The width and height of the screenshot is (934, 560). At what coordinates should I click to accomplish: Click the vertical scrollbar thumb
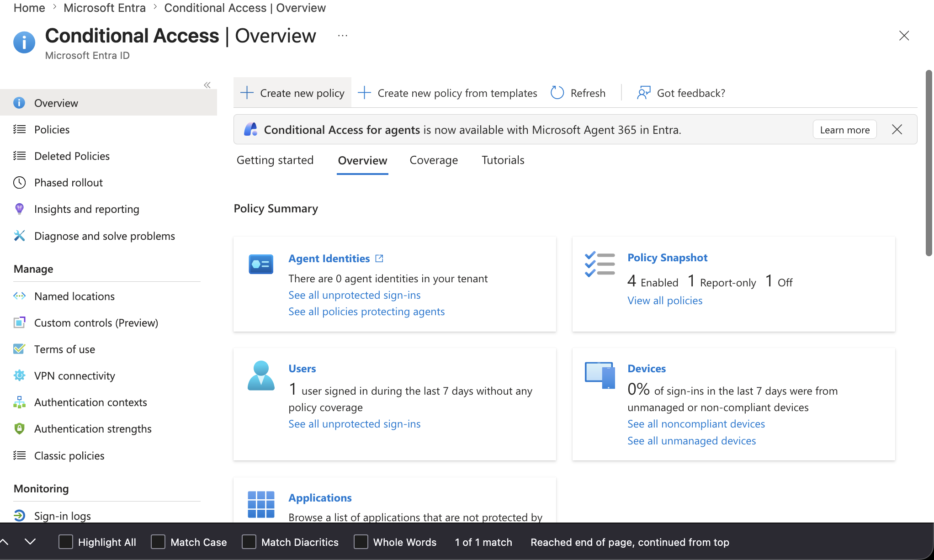click(x=929, y=163)
